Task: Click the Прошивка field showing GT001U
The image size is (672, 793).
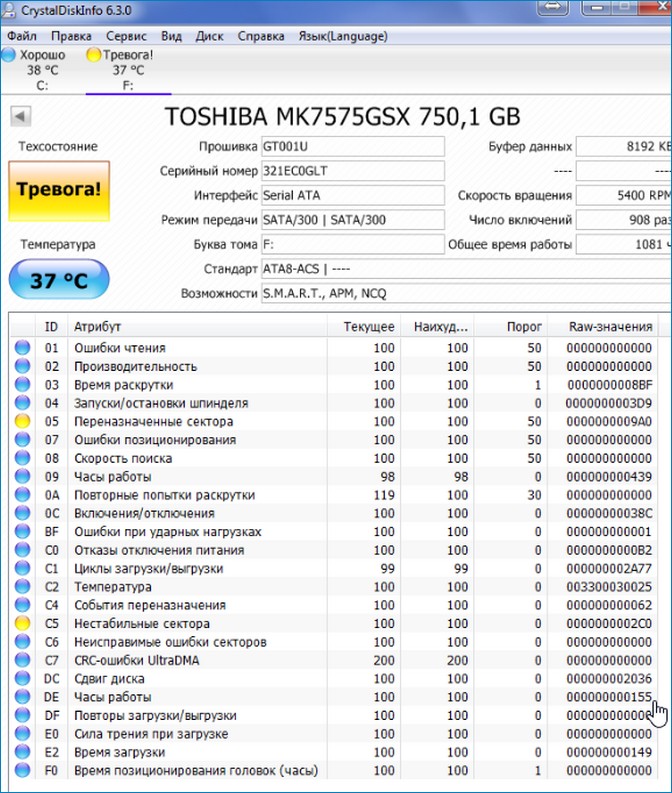Action: tap(352, 146)
